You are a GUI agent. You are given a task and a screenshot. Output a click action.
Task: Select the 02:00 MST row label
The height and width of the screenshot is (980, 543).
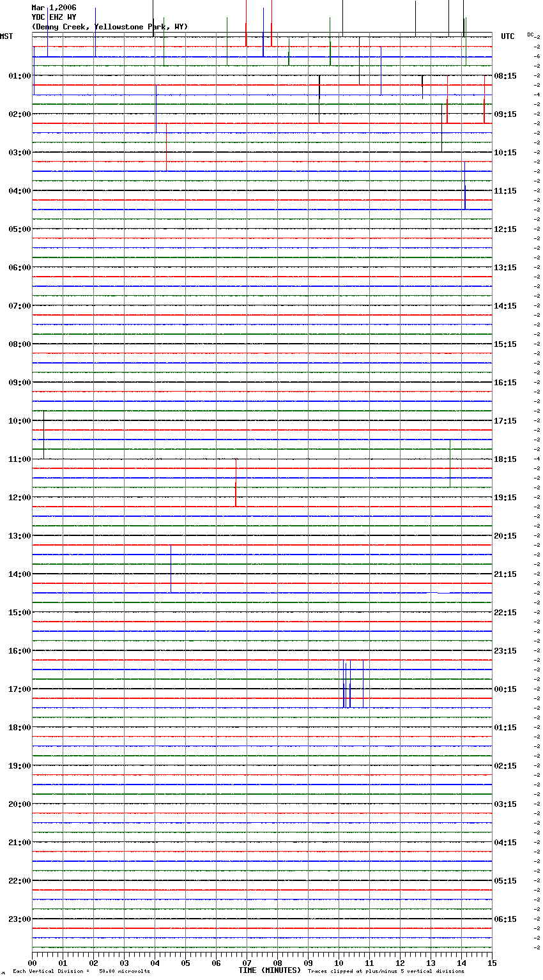click(20, 114)
